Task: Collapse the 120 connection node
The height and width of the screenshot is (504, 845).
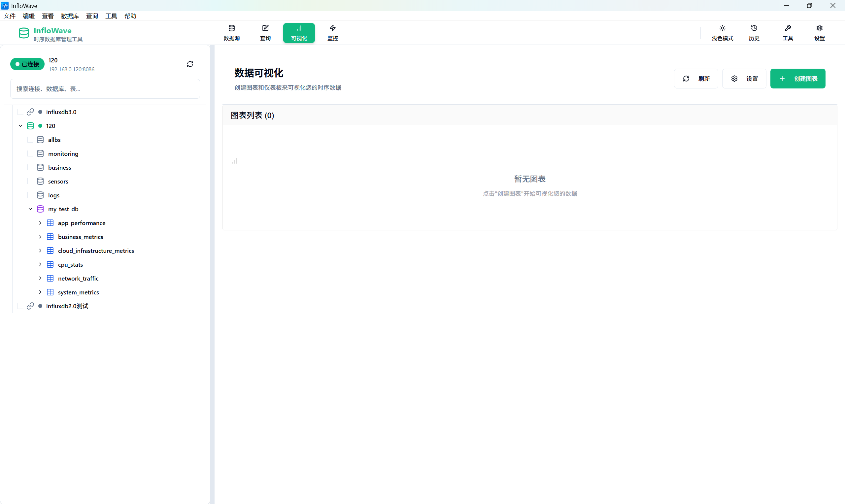Action: click(x=20, y=126)
